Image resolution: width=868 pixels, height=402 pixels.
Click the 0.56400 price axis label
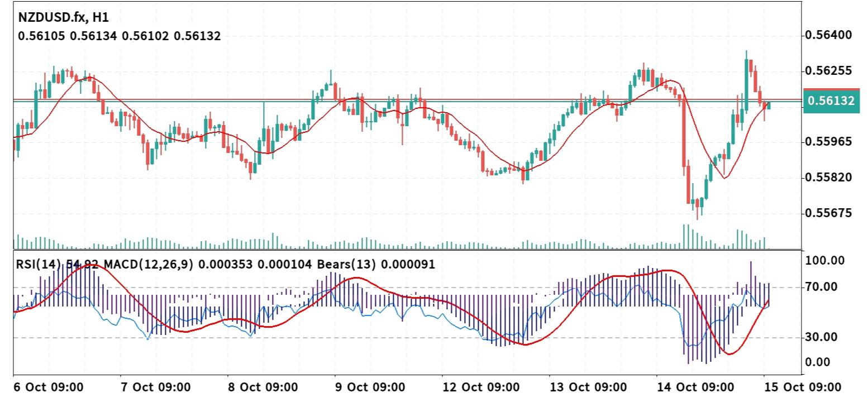click(x=828, y=35)
